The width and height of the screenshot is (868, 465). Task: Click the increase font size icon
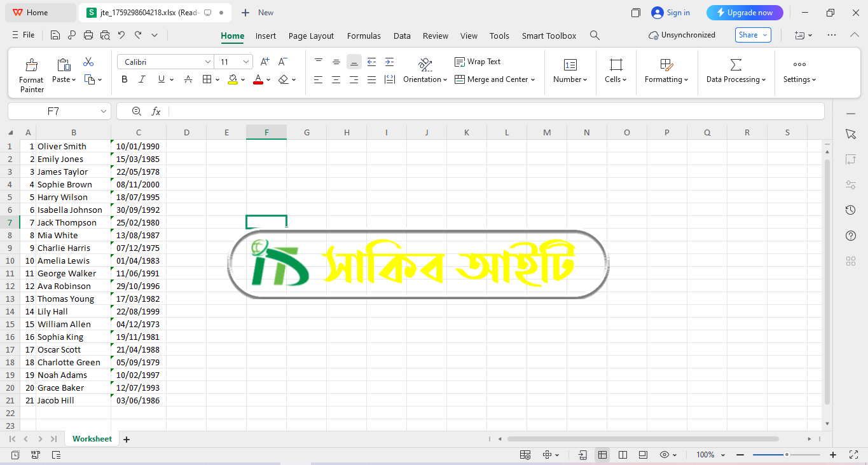coord(265,62)
